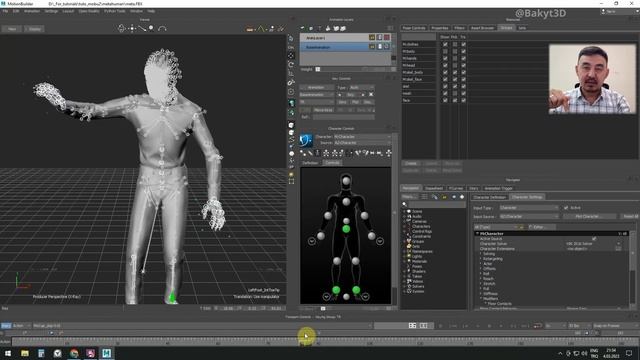The width and height of the screenshot is (640, 360).
Task: Select the chest effector on the figure
Action: 346,201
